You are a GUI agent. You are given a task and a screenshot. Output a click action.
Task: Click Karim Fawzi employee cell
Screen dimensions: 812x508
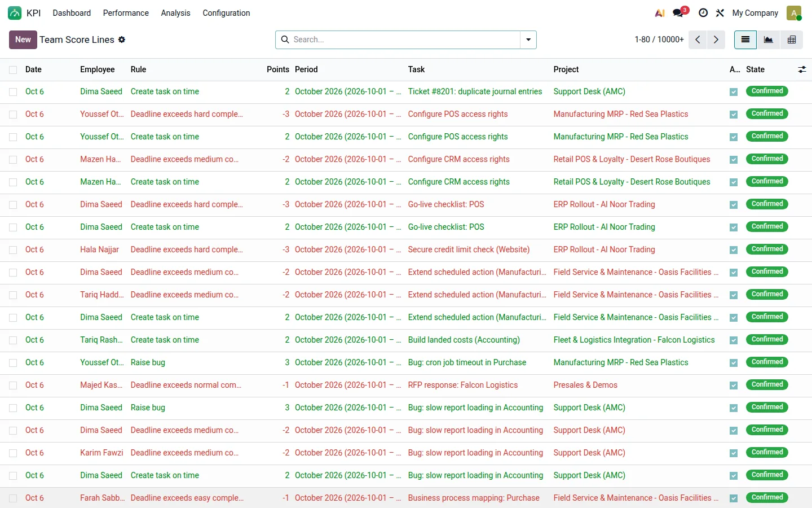pyautogui.click(x=101, y=453)
